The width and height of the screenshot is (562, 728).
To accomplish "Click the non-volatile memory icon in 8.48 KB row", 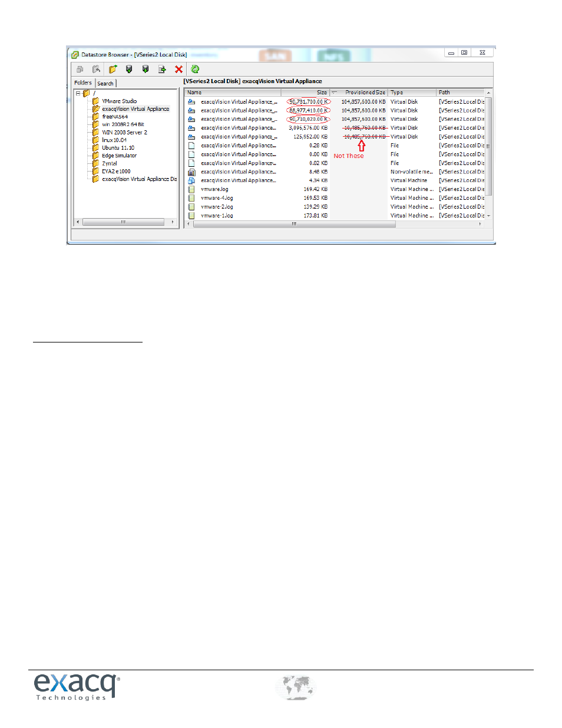I will click(191, 172).
